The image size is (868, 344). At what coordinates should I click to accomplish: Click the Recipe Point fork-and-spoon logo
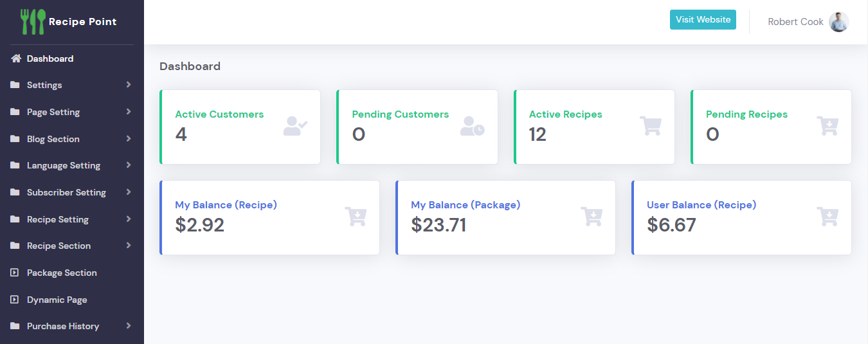click(x=33, y=21)
